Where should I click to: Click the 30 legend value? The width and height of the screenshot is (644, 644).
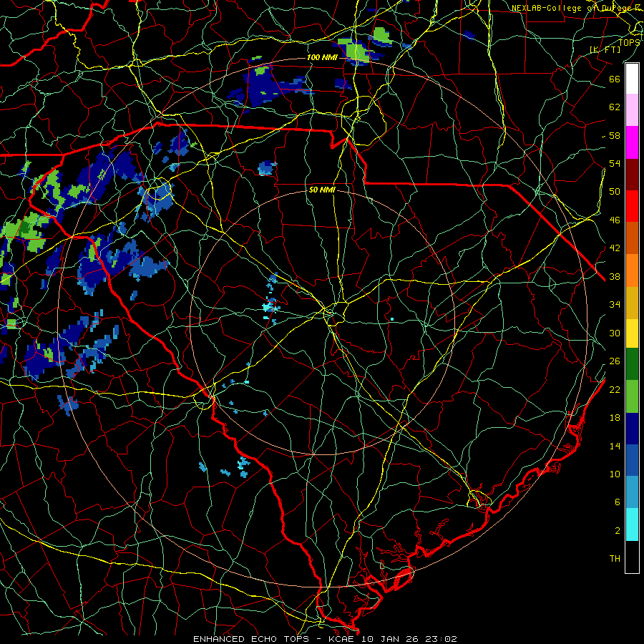click(x=615, y=333)
